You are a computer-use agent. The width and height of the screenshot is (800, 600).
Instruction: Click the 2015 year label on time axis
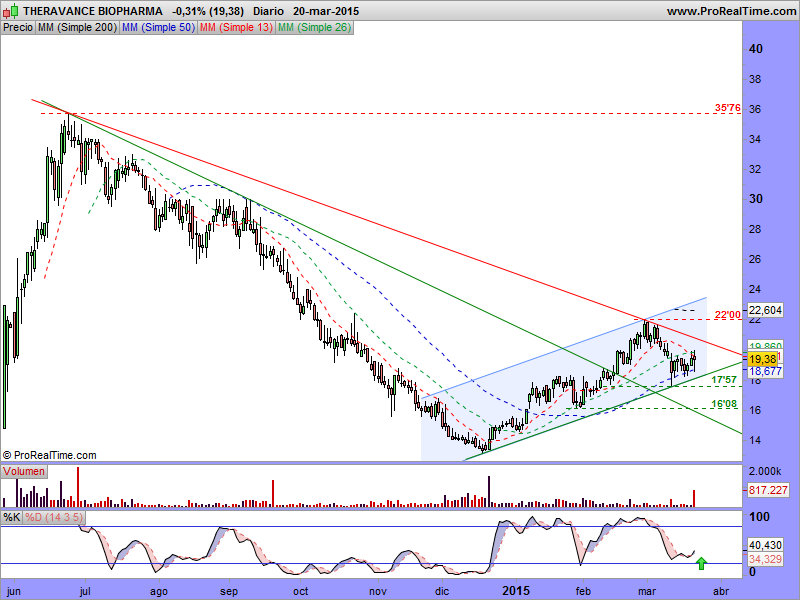pyautogui.click(x=516, y=591)
